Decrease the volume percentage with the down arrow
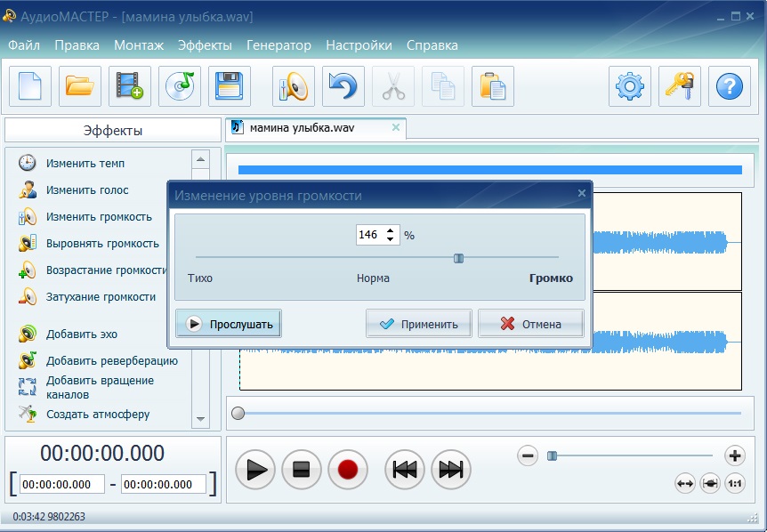 coord(390,239)
